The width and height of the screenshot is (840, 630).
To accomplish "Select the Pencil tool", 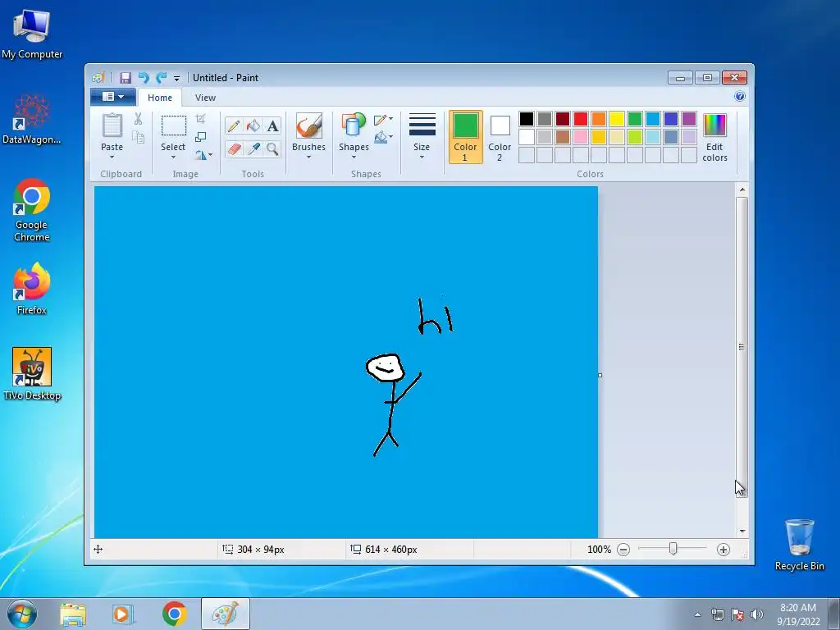I will click(x=234, y=126).
